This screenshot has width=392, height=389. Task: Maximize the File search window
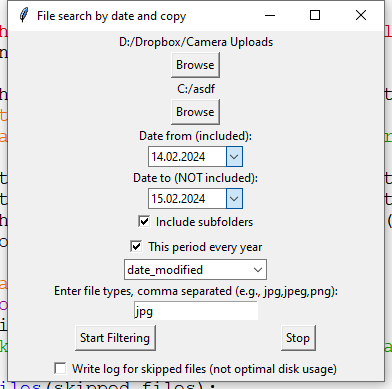tap(315, 15)
